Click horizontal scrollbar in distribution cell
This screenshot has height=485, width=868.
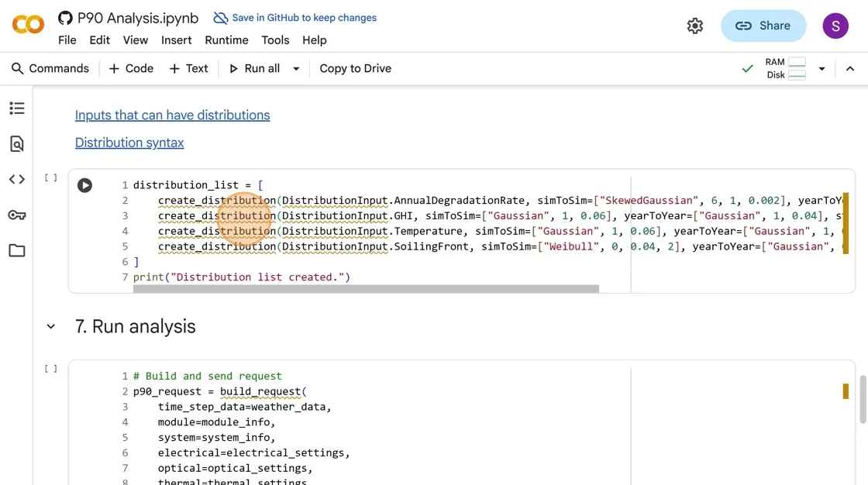pos(366,289)
